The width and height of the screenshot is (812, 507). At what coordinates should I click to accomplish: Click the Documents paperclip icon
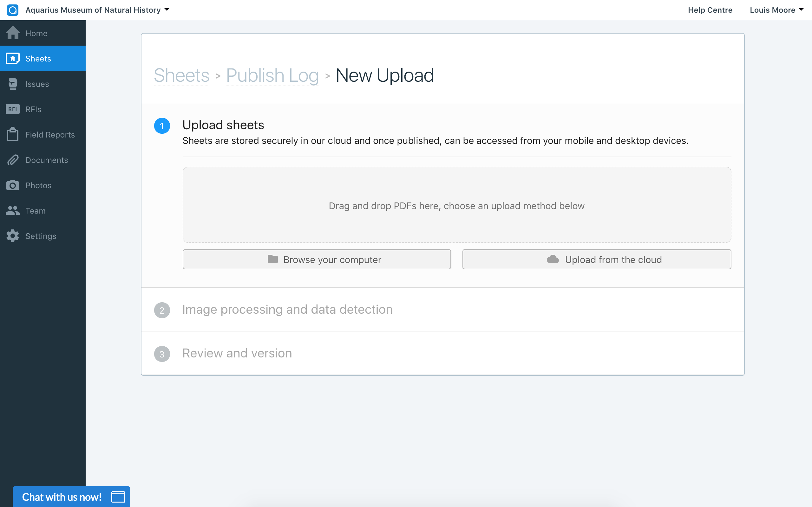pyautogui.click(x=13, y=160)
